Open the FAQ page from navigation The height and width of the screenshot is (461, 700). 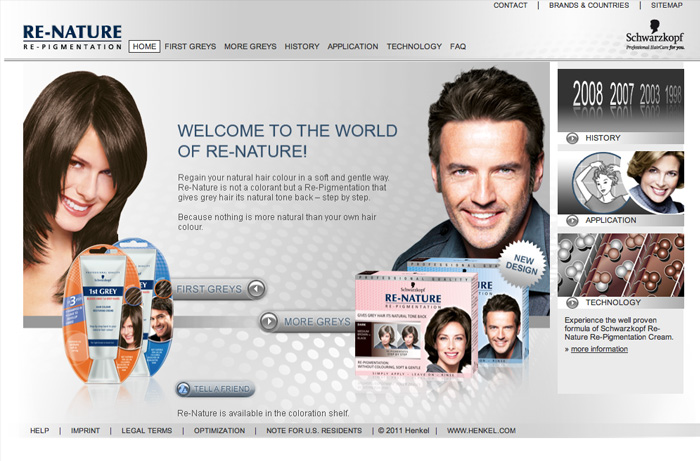458,46
